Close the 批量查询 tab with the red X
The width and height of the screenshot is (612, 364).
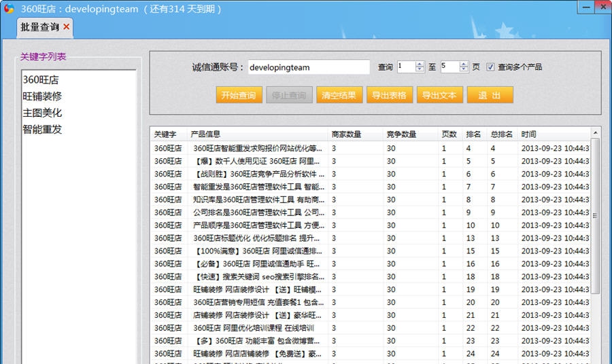coord(66,27)
